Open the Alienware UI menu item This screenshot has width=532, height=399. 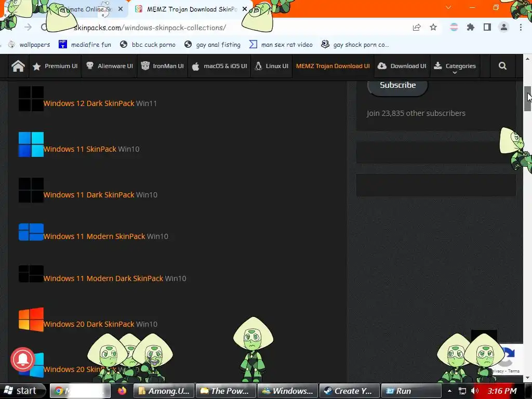pos(109,66)
